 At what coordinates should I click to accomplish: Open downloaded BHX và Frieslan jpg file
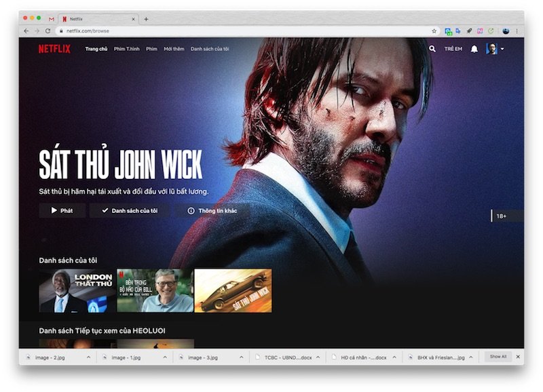[441, 357]
